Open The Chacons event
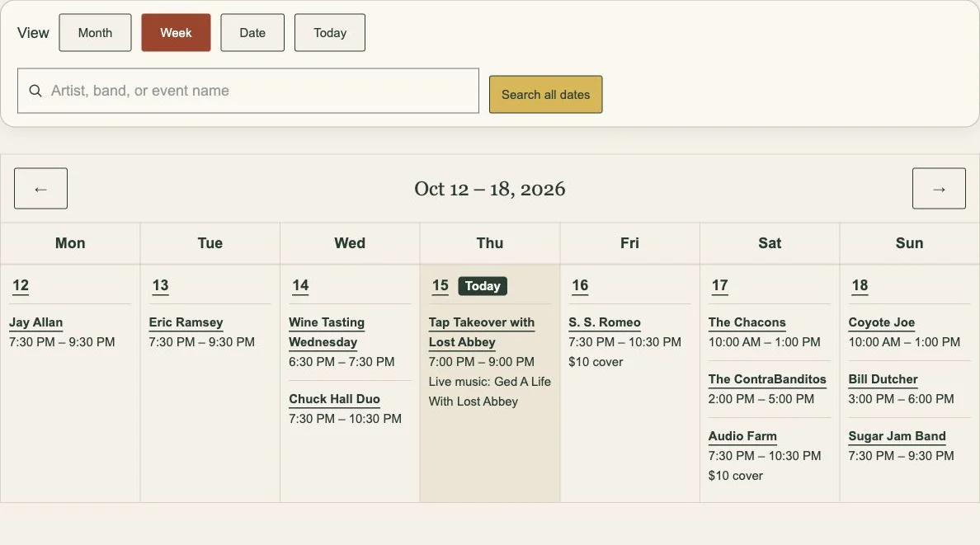Screen dimensions: 980x545 tap(747, 322)
